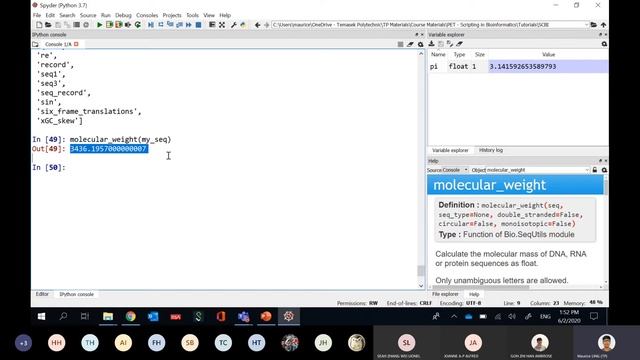Viewport: 640px width, 360px height.
Task: Open console options gear icon
Action: pyautogui.click(x=420, y=44)
